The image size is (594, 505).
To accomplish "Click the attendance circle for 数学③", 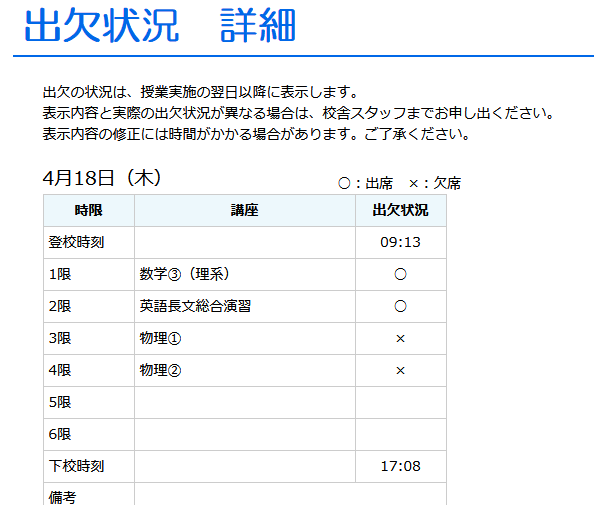I will [x=400, y=274].
